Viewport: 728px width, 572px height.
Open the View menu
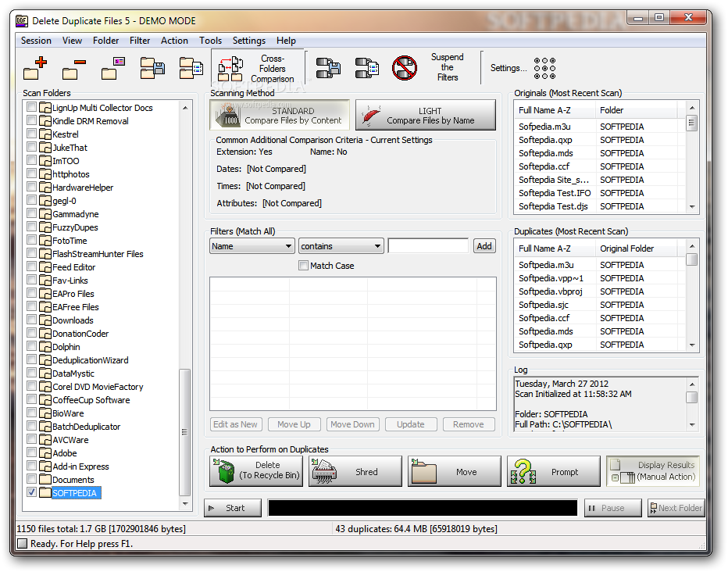72,41
